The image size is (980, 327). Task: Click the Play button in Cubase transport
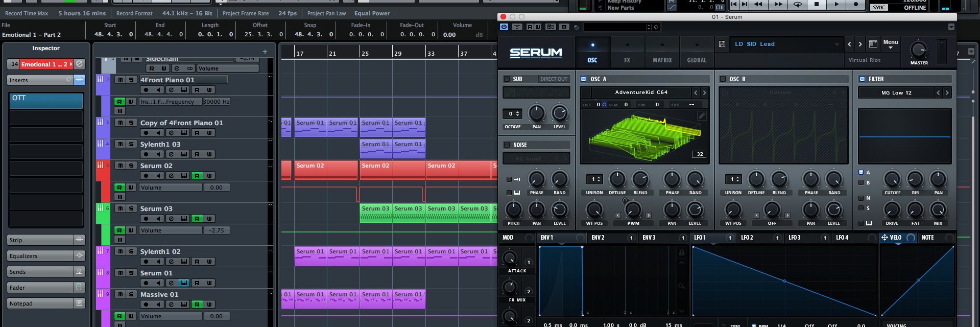pyautogui.click(x=836, y=4)
